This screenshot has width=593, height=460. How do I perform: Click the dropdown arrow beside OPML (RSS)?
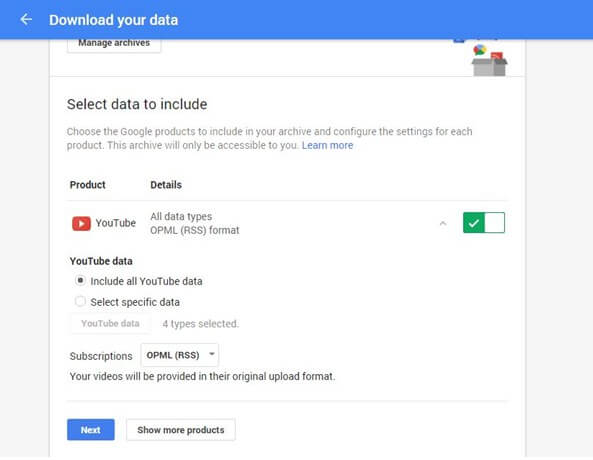click(x=212, y=354)
